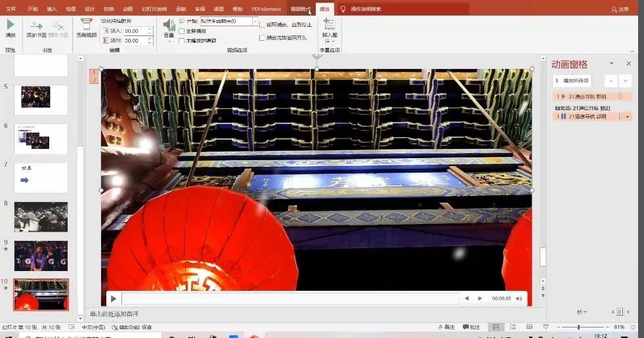644x338 pixels.
Task: Step the video back one frame
Action: [x=467, y=299]
